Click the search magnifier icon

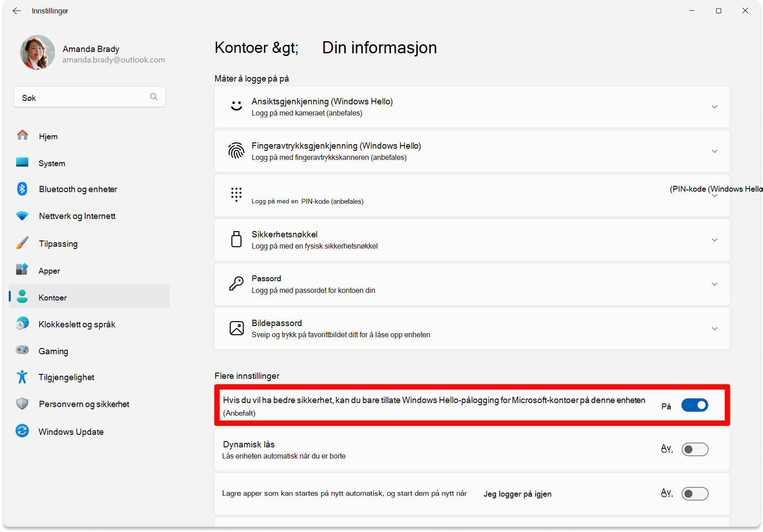[x=154, y=97]
